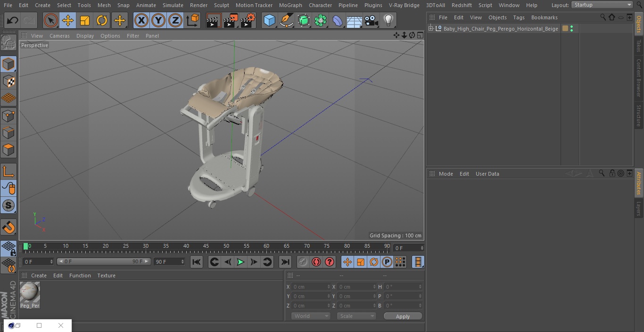Click beige layer color swatch
Screen dimensions: 644x332
[x=565, y=29]
